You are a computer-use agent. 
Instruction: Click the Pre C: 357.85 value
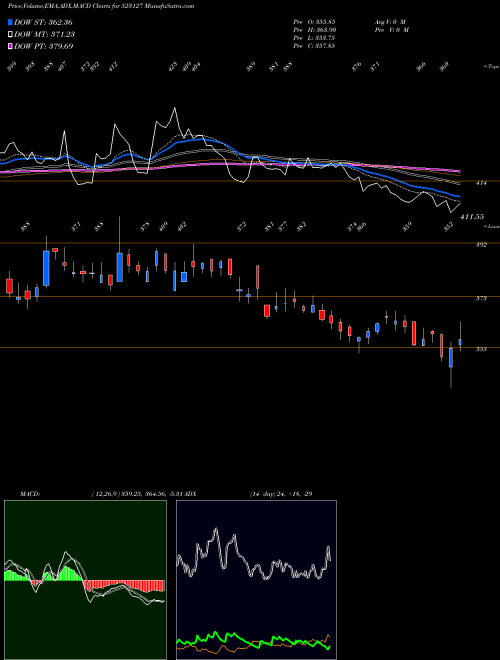pyautogui.click(x=314, y=46)
